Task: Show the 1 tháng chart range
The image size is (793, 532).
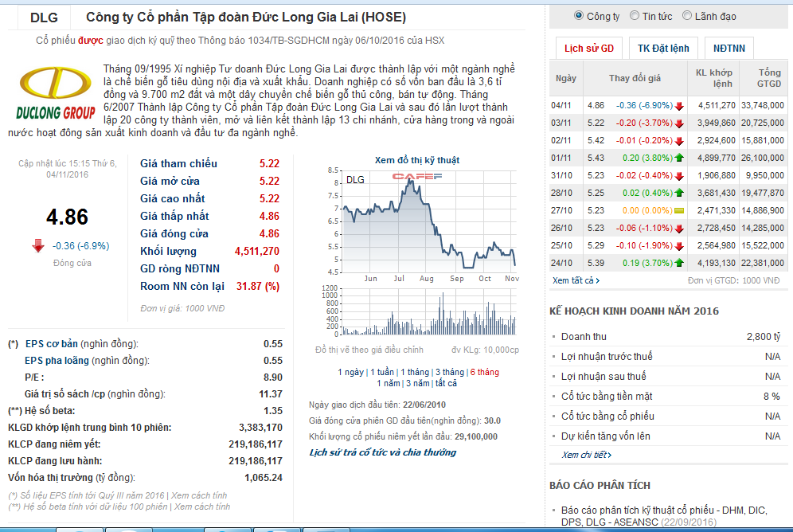Action: pos(415,372)
